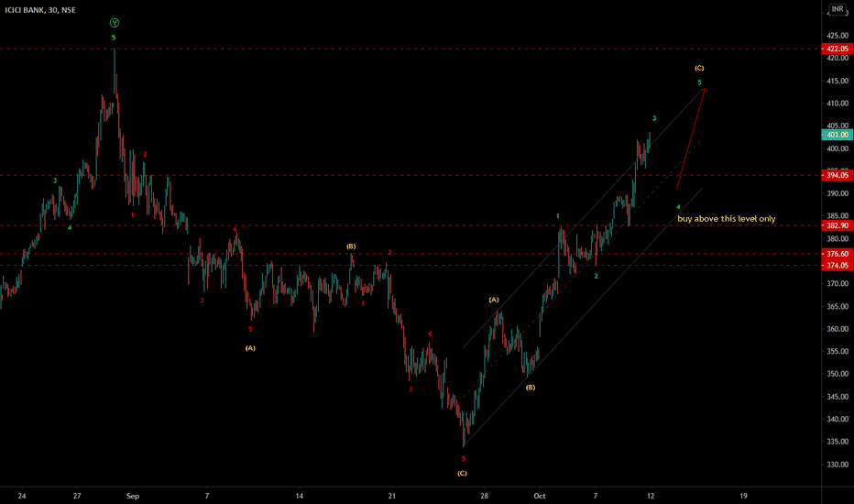Screen dimensions: 854x504
Task: Click the 345.00 price axis tick
Action: point(838,397)
